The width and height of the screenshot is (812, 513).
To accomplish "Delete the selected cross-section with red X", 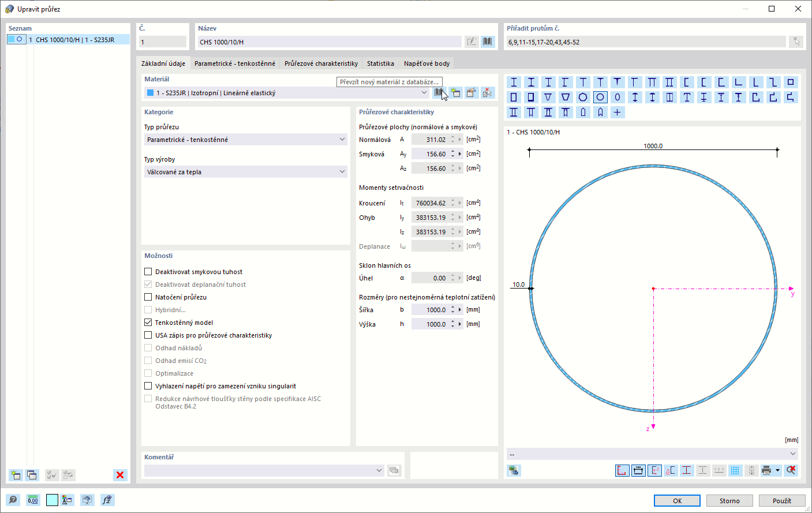I will [x=120, y=475].
